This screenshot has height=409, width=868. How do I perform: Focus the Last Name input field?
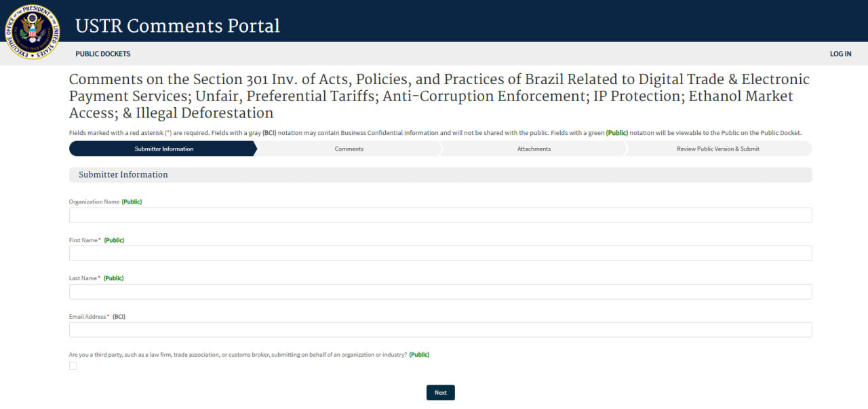440,292
